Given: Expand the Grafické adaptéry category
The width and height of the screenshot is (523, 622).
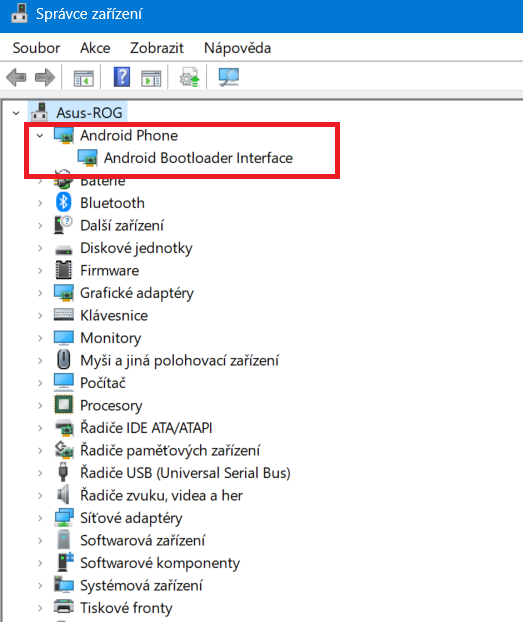Looking at the screenshot, I should pos(40,293).
